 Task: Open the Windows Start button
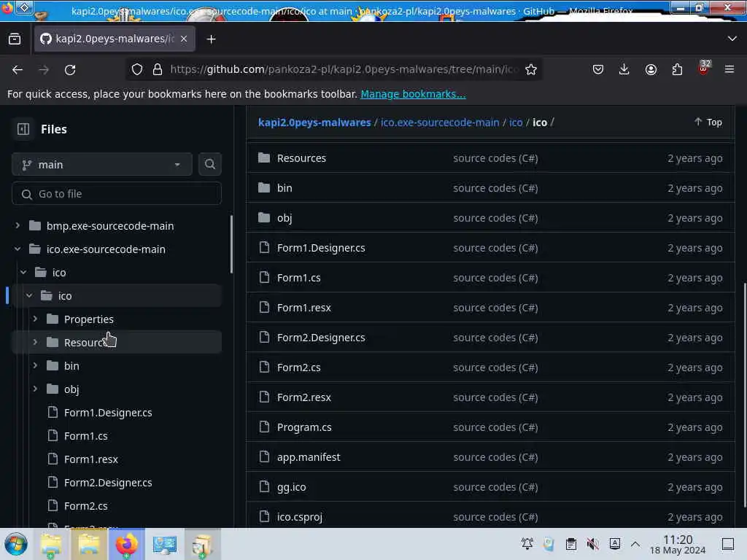pyautogui.click(x=16, y=544)
